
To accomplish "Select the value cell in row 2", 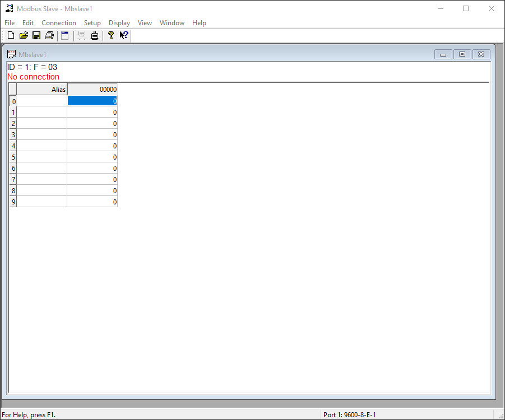I will pyautogui.click(x=92, y=123).
